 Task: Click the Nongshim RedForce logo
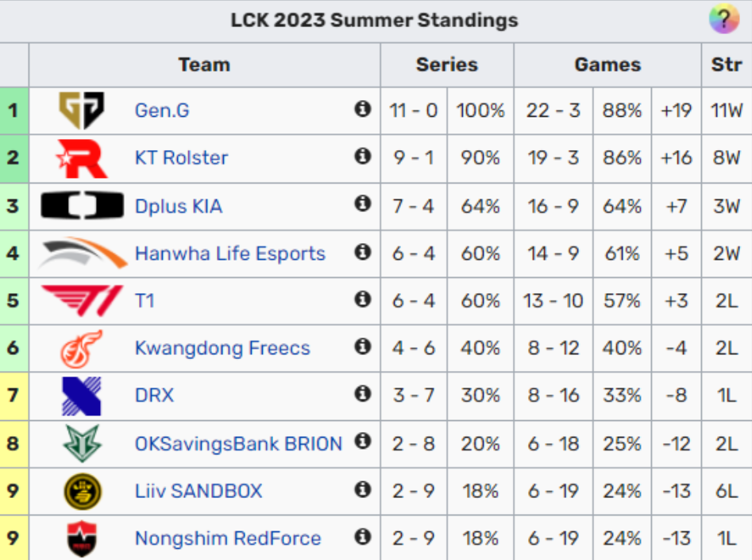[82, 539]
